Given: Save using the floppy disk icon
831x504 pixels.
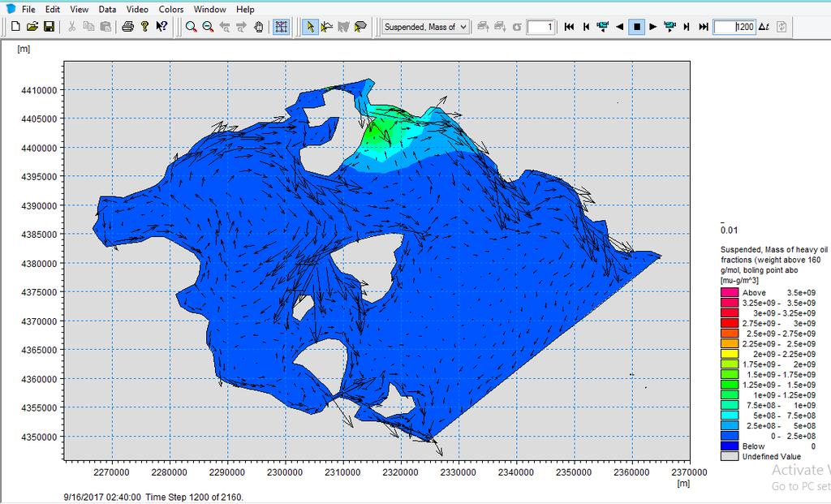Looking at the screenshot, I should 49,27.
